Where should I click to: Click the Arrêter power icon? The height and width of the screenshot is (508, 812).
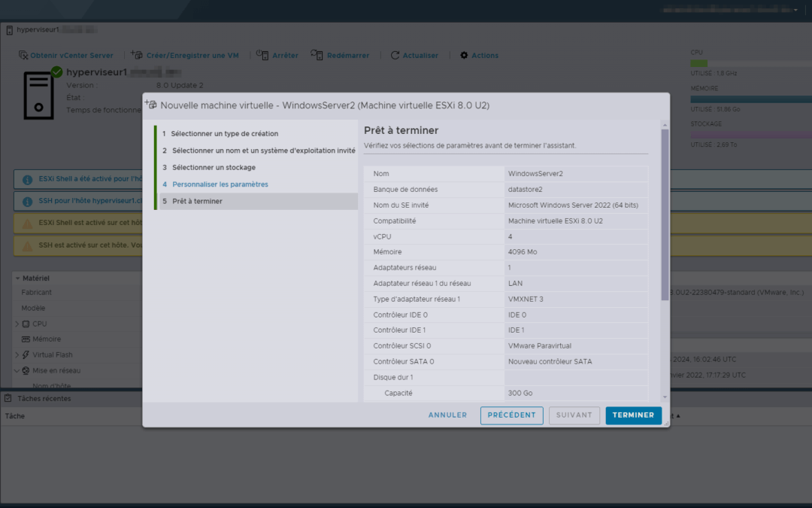262,54
